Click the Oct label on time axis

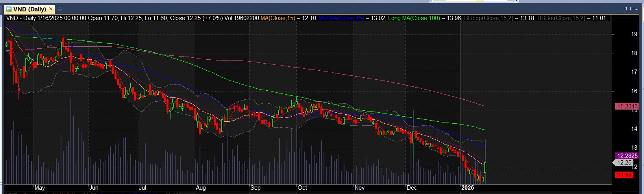tap(302, 188)
